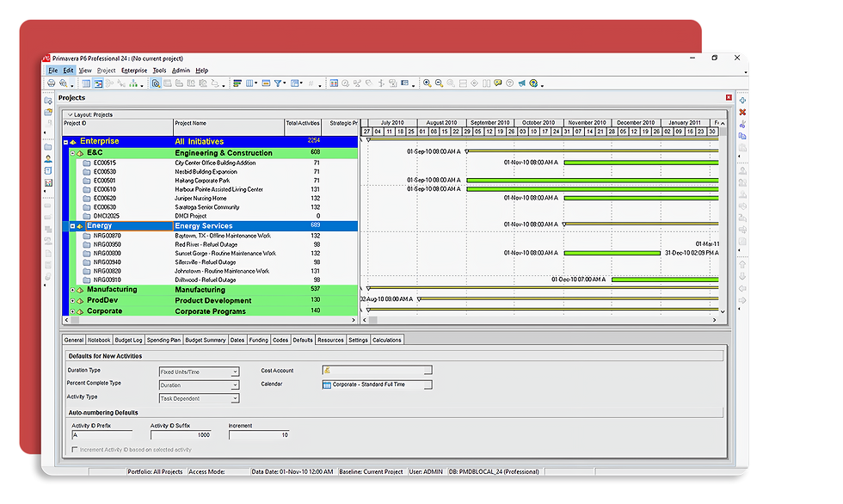The image size is (843, 504).
Task: Open the Duration Type dropdown
Action: click(x=235, y=372)
